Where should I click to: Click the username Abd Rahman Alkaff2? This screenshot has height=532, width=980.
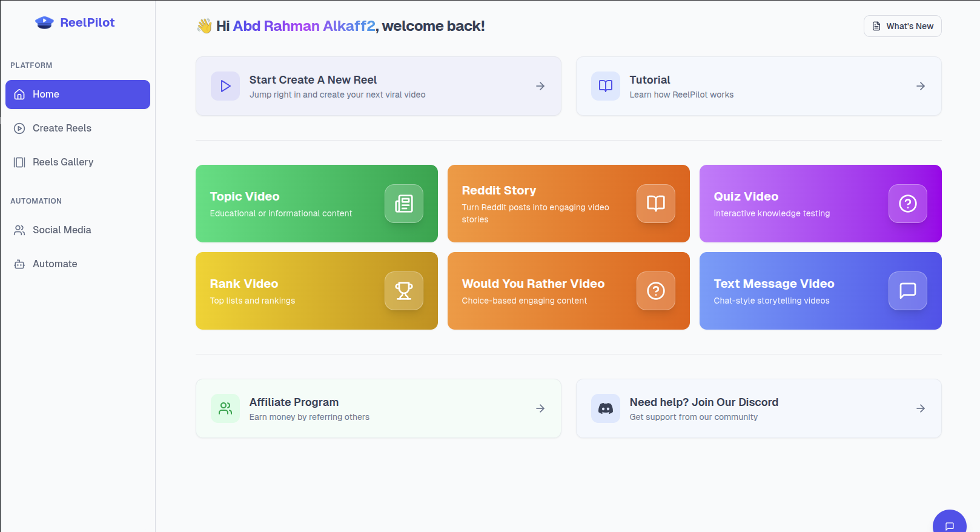pos(304,26)
